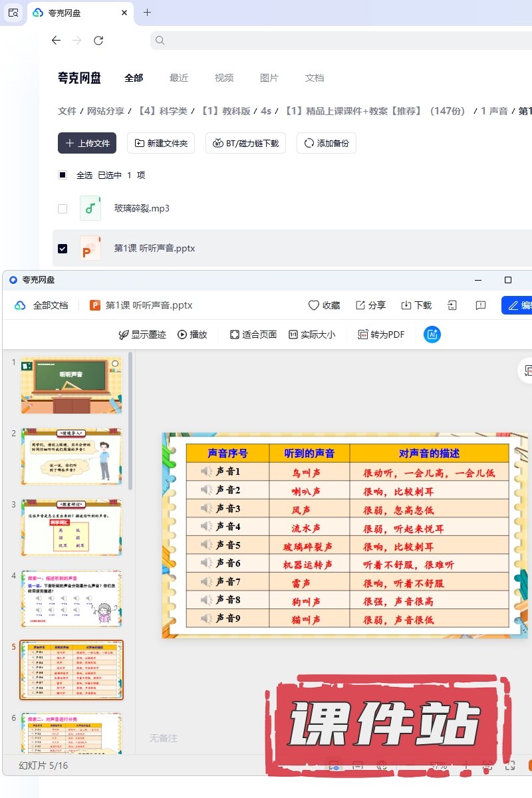Click the fullscreen icon in status bar
Viewport: 532px width, 798px height.
pos(510,765)
